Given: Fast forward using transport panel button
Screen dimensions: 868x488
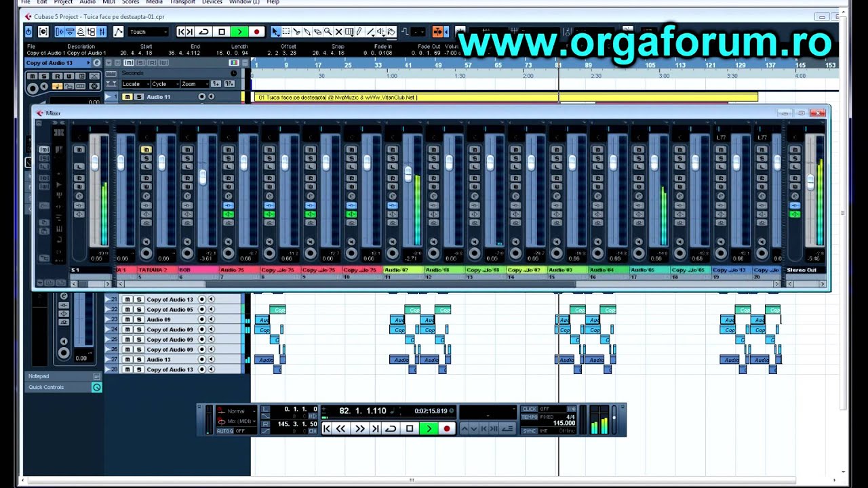Looking at the screenshot, I should pyautogui.click(x=359, y=428).
